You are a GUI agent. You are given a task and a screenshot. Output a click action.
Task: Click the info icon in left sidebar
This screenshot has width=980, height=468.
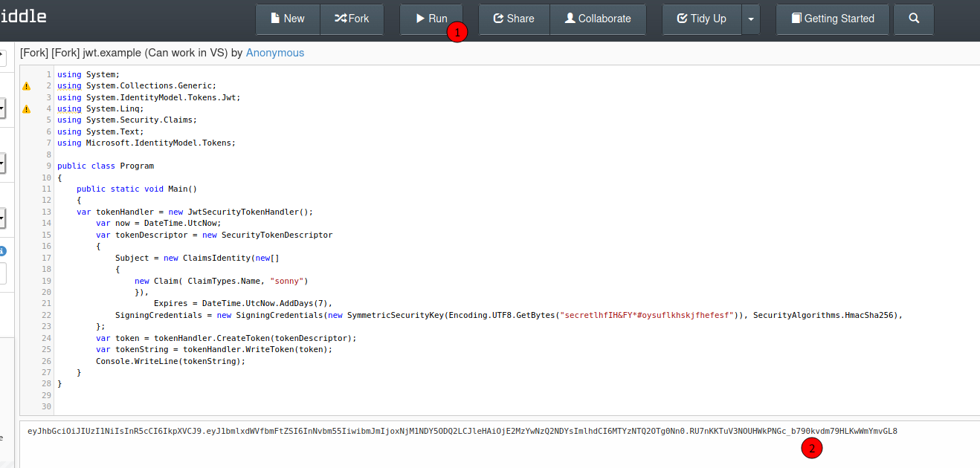click(x=2, y=251)
